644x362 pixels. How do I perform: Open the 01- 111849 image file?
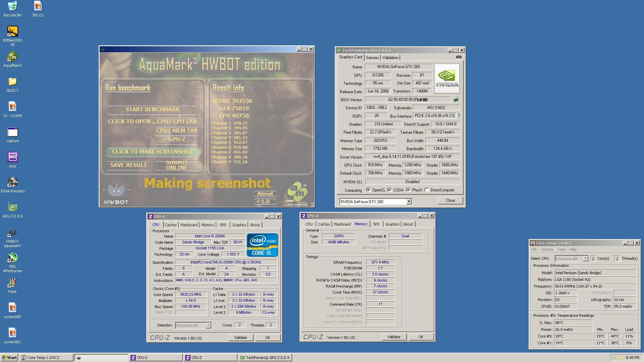[x=12, y=110]
